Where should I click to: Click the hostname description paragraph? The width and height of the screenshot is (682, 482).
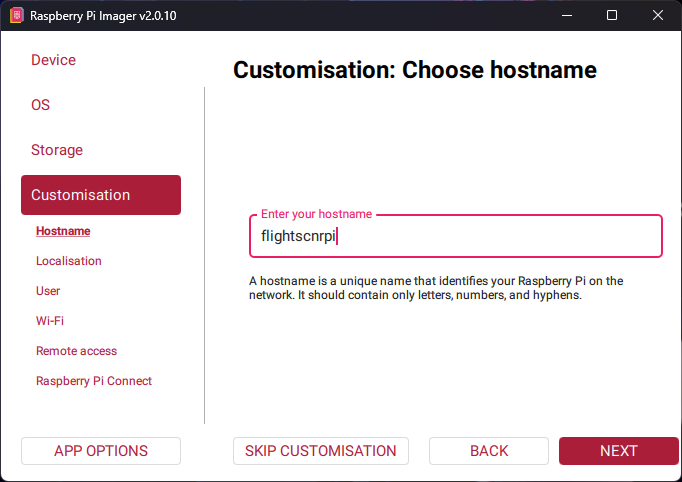click(x=436, y=288)
